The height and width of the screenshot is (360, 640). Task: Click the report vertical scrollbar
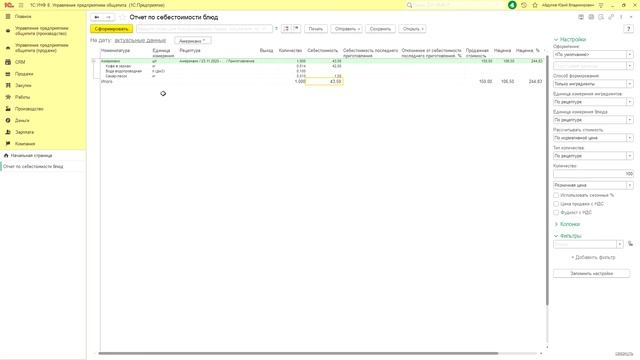(x=547, y=180)
